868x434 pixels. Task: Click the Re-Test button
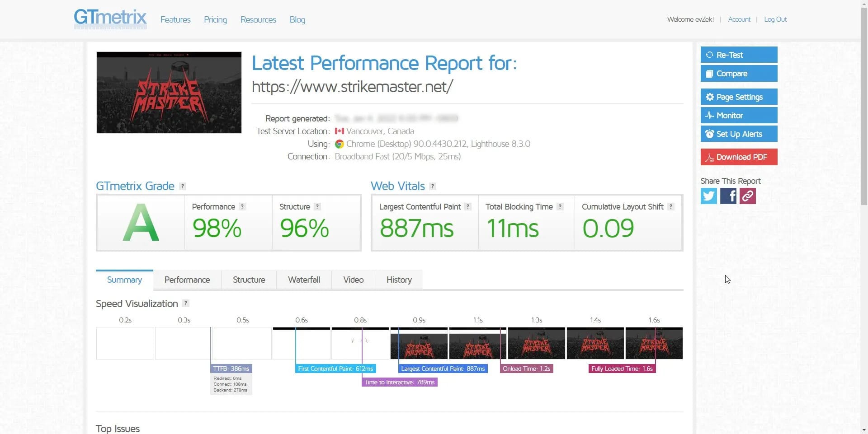(x=738, y=55)
